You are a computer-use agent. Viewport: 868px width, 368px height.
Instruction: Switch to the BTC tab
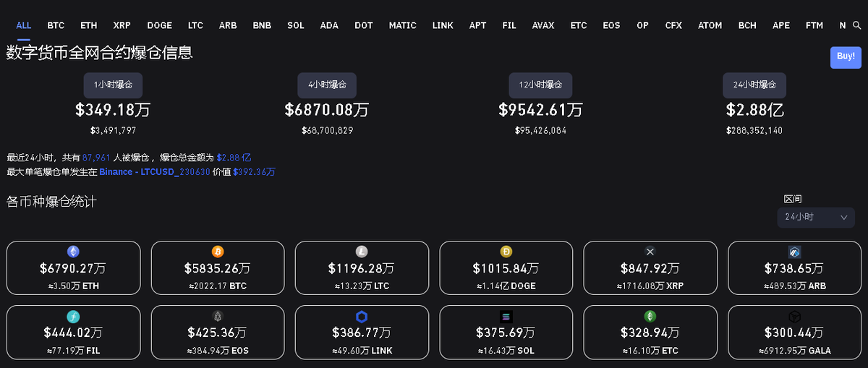click(56, 25)
